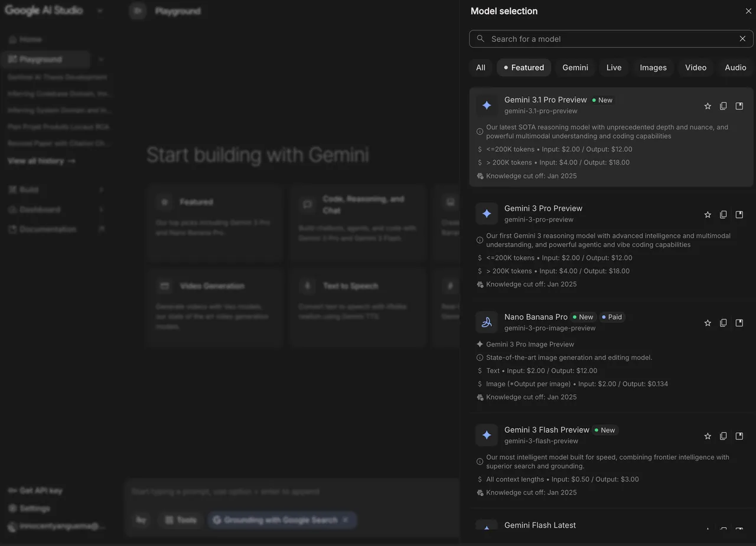
Task: Close the Model selection panel
Action: (748, 11)
